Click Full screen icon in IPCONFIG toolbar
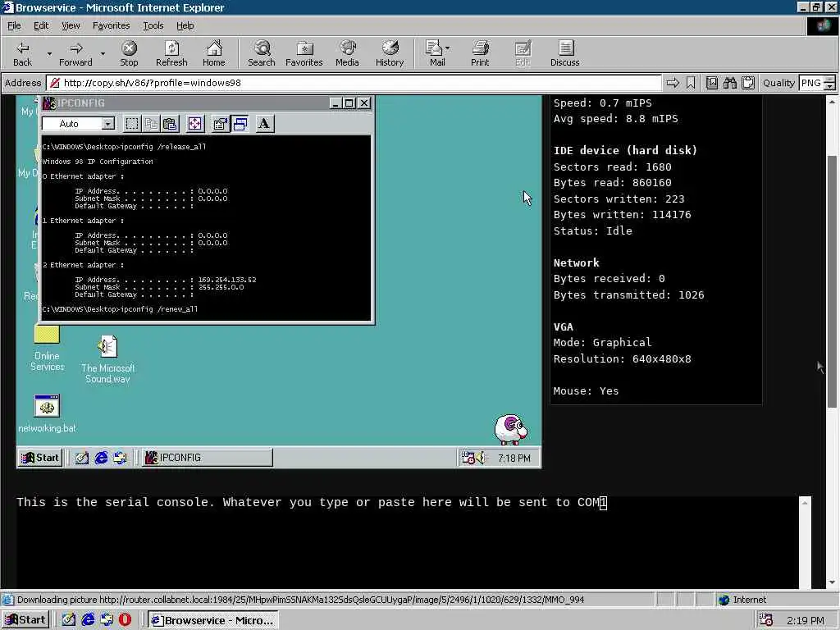The height and width of the screenshot is (630, 840). coord(195,124)
